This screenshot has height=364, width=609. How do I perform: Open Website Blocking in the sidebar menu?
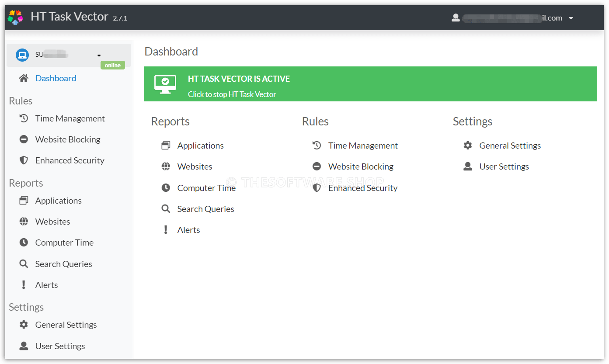pos(68,139)
